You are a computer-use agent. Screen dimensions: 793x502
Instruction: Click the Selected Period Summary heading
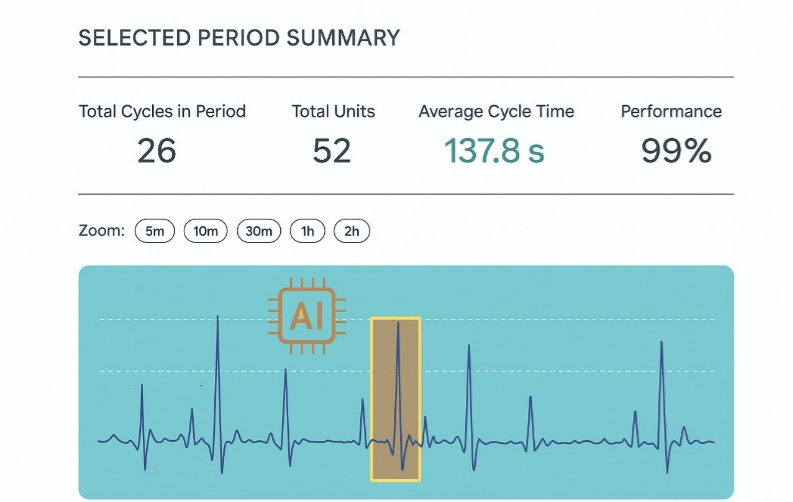click(x=239, y=39)
